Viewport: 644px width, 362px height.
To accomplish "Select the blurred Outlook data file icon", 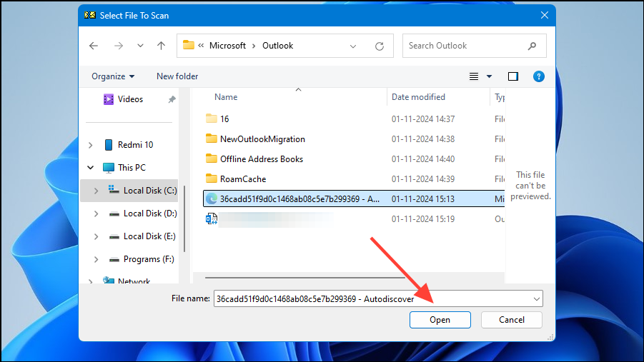I will (212, 218).
